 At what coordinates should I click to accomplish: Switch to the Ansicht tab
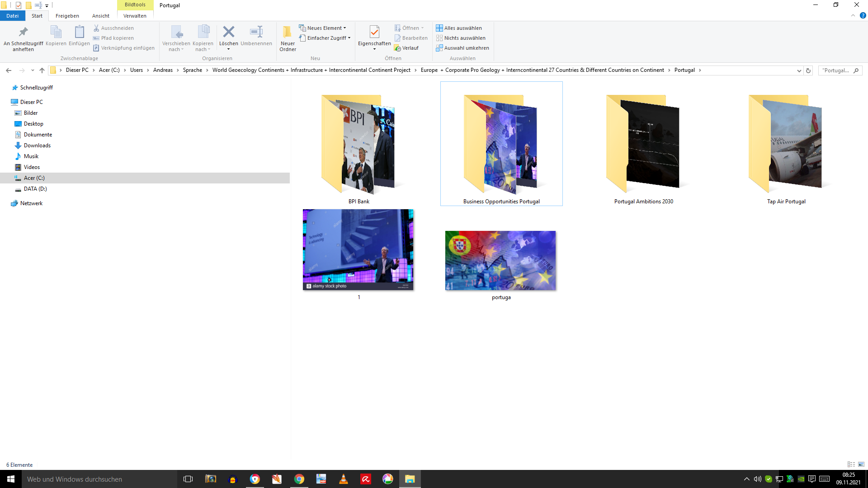coord(101,16)
